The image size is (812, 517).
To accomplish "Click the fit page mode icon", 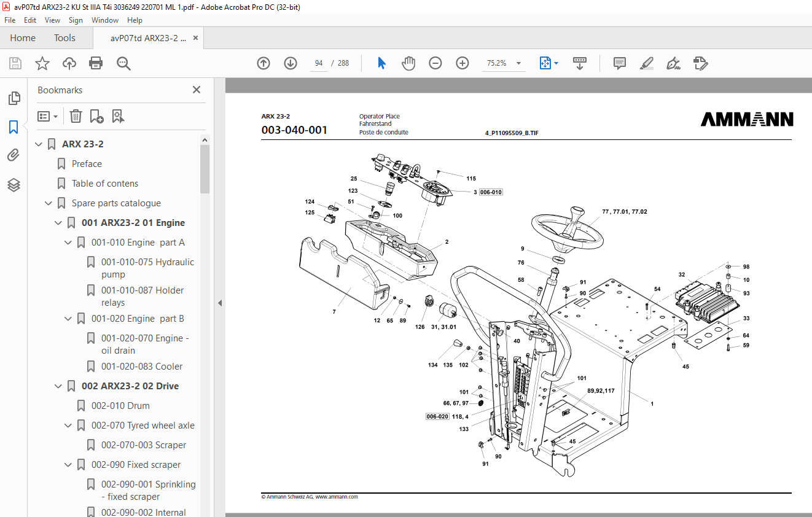I will 545,63.
